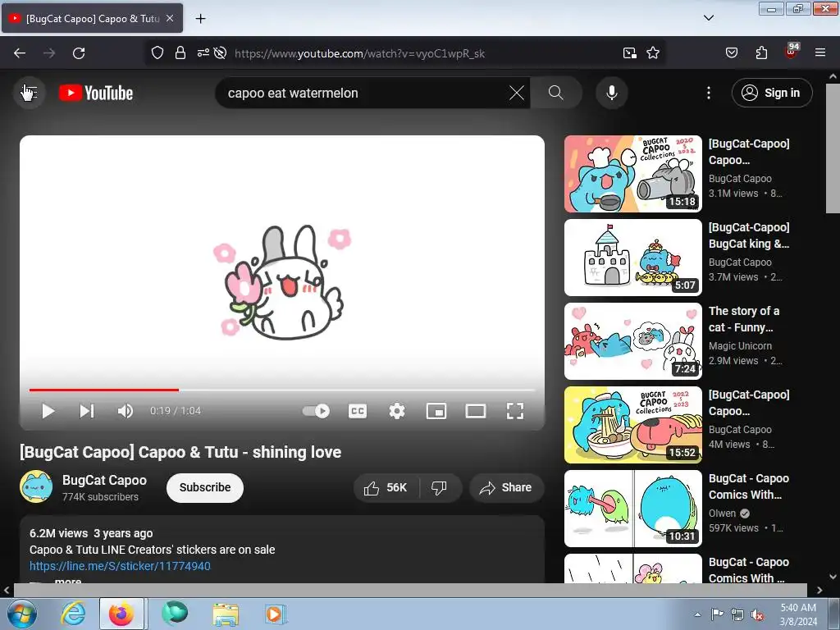
Task: Click Magic Unicorn channel name
Action: pos(740,346)
